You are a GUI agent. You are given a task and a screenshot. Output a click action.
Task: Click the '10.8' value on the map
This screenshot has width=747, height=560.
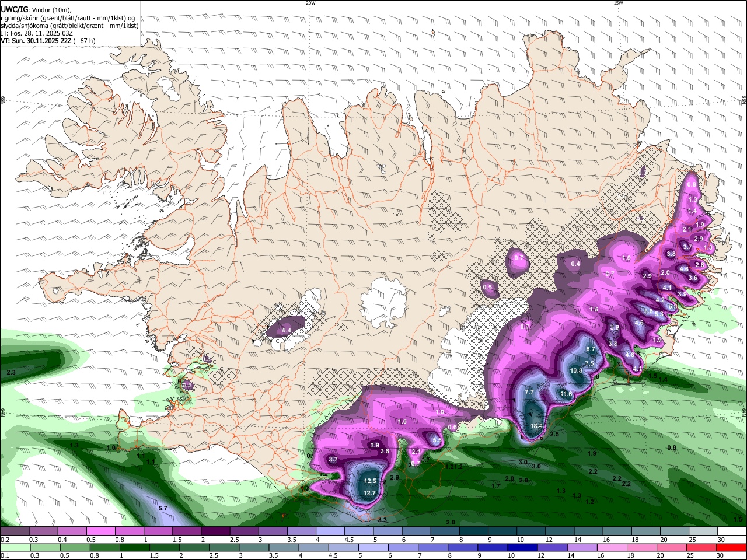point(576,370)
